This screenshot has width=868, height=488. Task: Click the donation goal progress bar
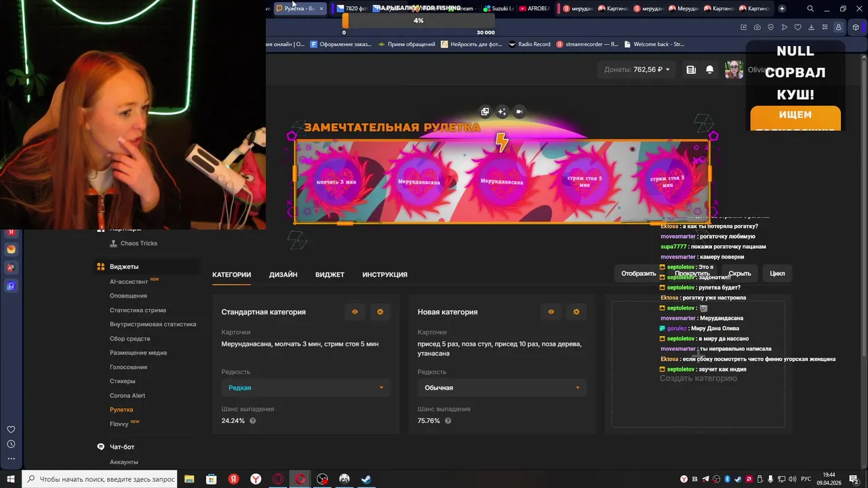[418, 21]
